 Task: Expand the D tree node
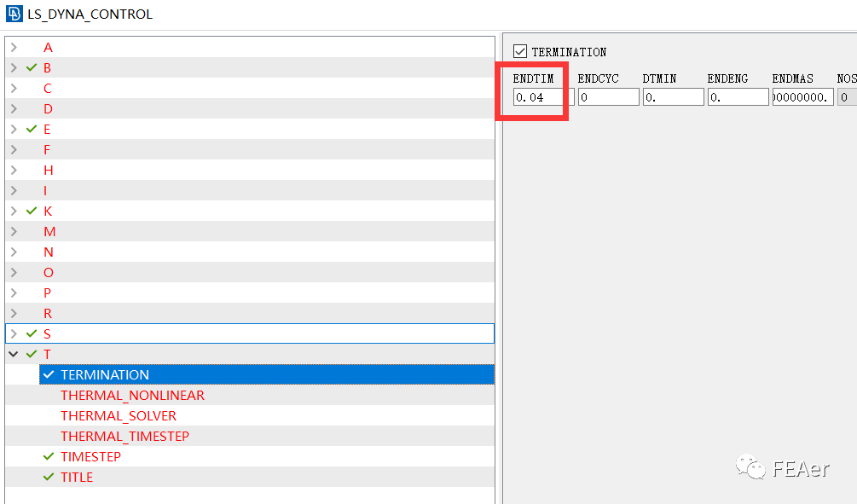(x=14, y=109)
